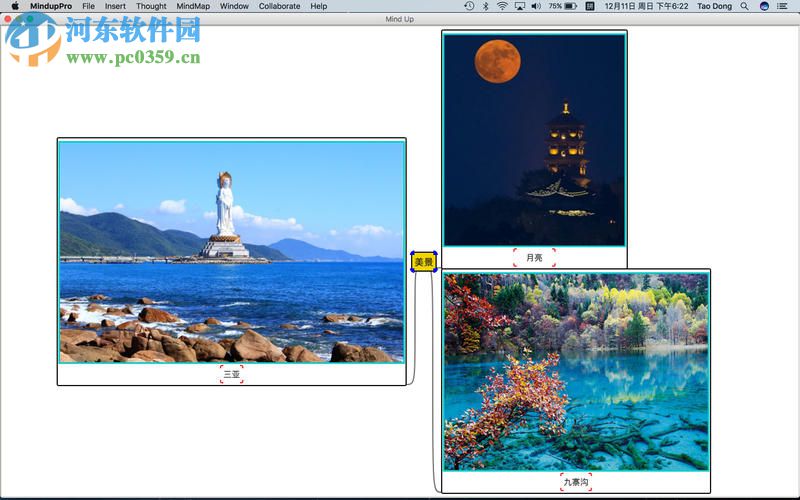Click the Tao Dong user name

[714, 6]
